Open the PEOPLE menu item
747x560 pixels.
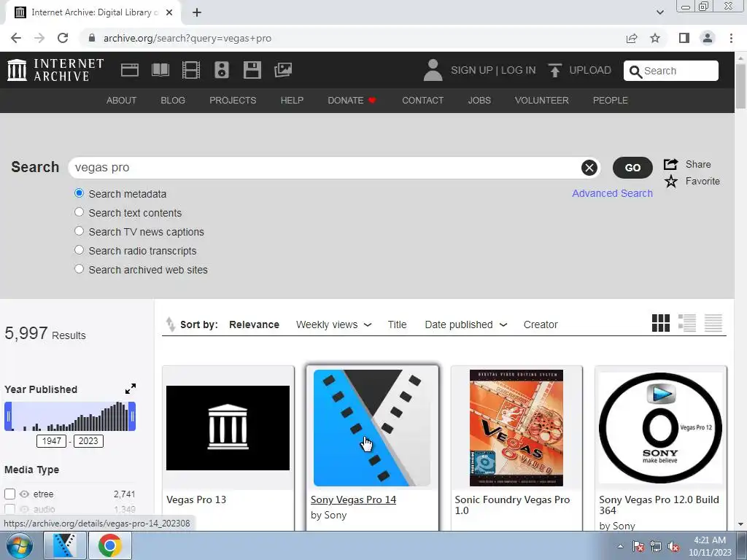611,101
